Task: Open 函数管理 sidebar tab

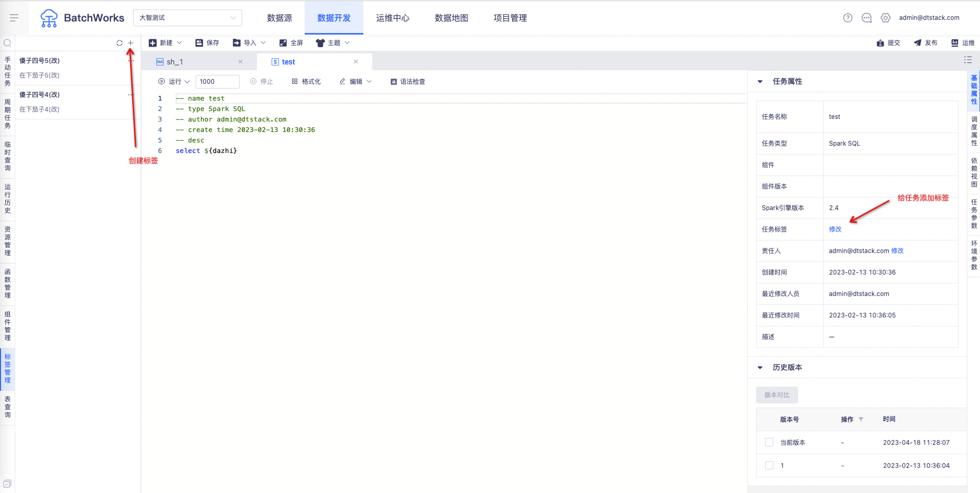Action: point(7,283)
